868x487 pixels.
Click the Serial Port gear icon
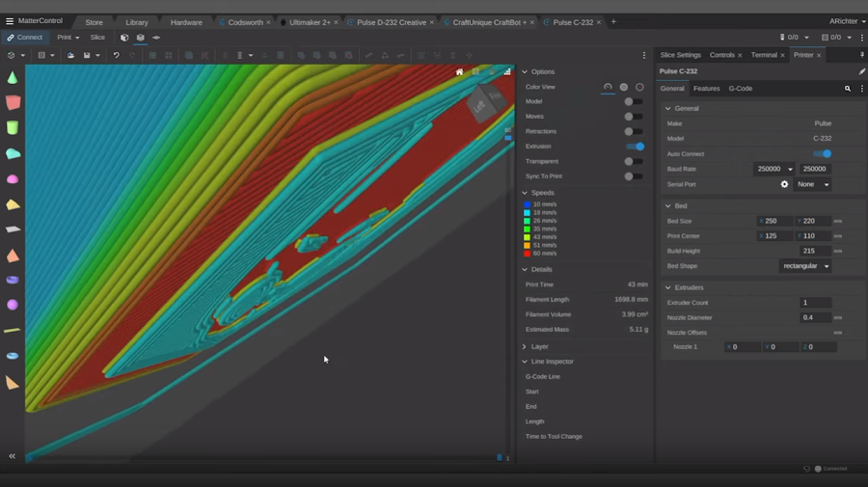coord(784,184)
